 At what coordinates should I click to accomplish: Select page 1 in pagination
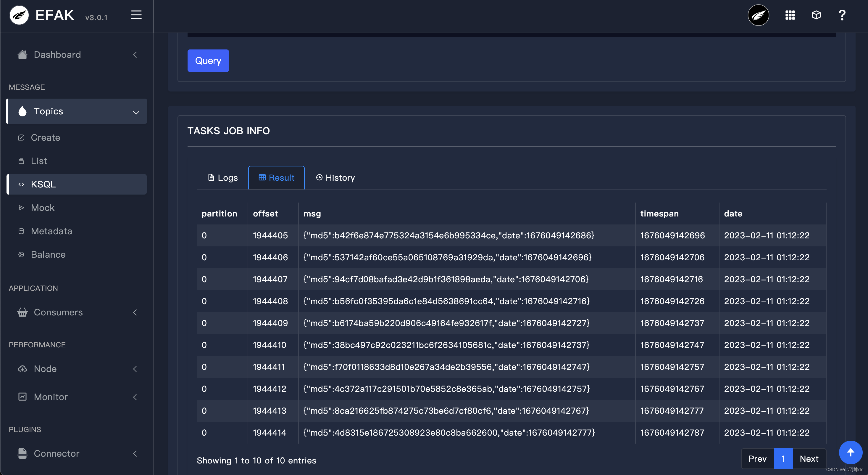pyautogui.click(x=783, y=459)
